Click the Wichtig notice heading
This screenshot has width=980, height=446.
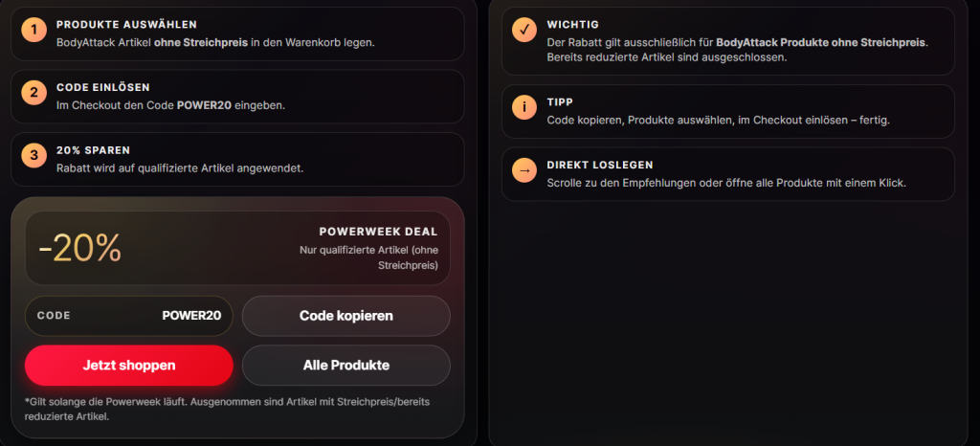[x=572, y=24]
